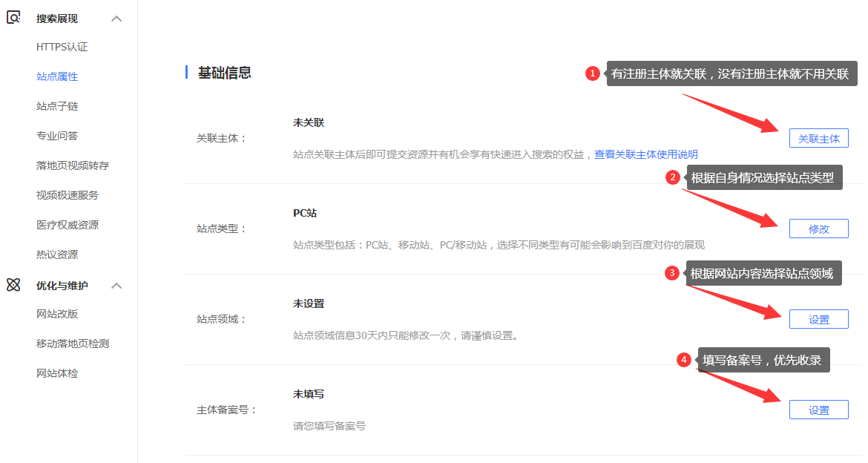Open 专业问答 sidebar entry

(57, 136)
